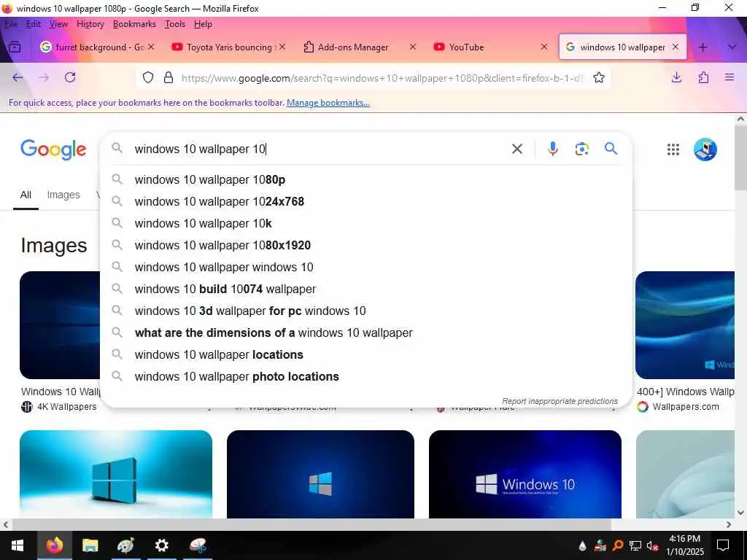Open the Paint palette taskbar icon

[x=125, y=545]
